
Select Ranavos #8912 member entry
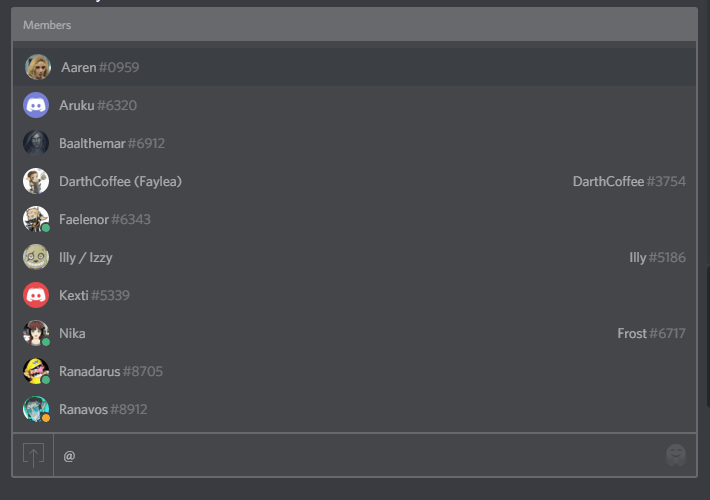point(104,410)
